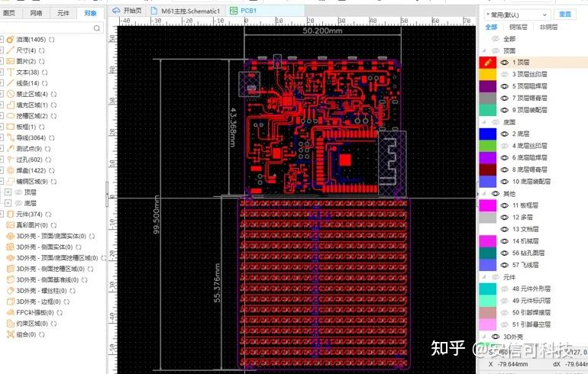Click the 文本(38) text icon
588x374 pixels.
click(x=11, y=72)
